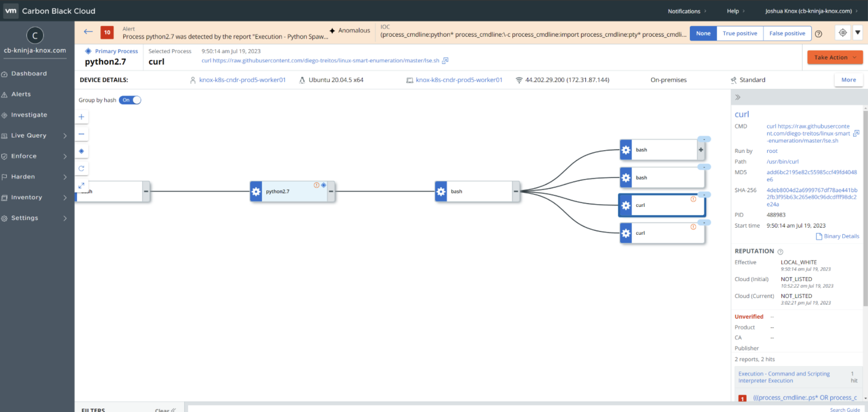
Task: Open /usr/bin/curl path link
Action: 783,162
